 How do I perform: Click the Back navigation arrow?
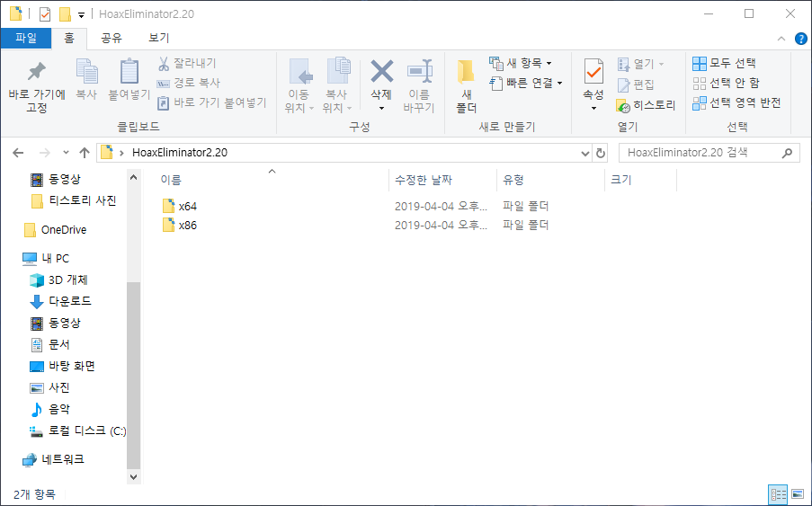pyautogui.click(x=18, y=153)
